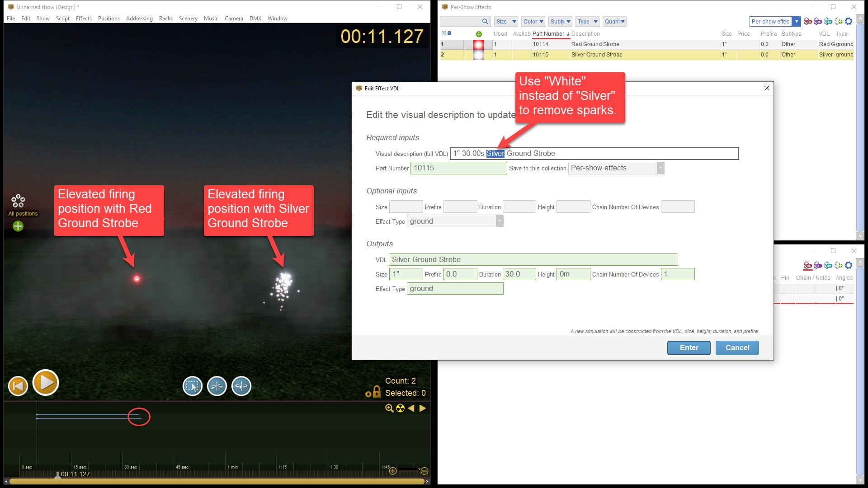Toggle the padlock lock icon
Image resolution: width=868 pixels, height=488 pixels.
pyautogui.click(x=376, y=391)
